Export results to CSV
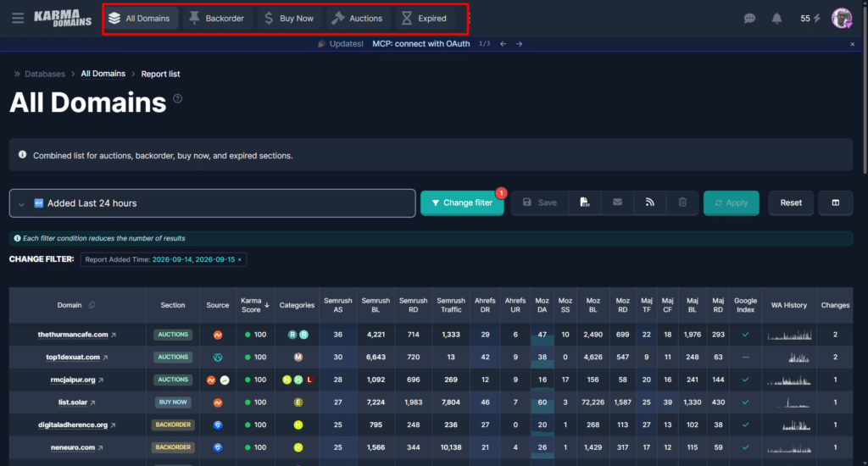 (585, 202)
